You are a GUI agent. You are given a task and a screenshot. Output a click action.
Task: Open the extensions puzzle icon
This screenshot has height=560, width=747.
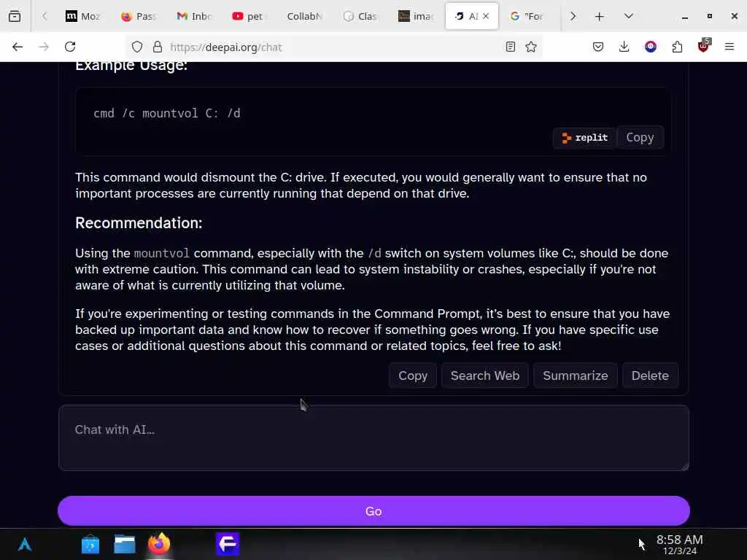click(x=677, y=47)
